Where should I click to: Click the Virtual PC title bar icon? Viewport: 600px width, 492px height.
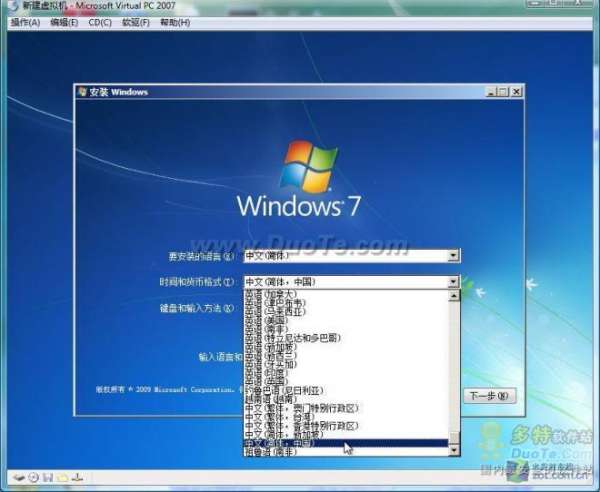click(13, 6)
